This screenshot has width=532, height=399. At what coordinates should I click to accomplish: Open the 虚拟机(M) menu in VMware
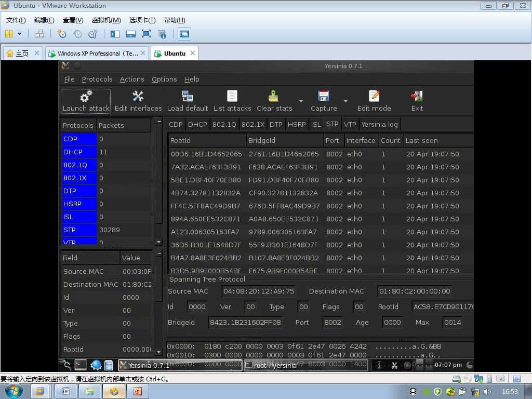coord(106,20)
